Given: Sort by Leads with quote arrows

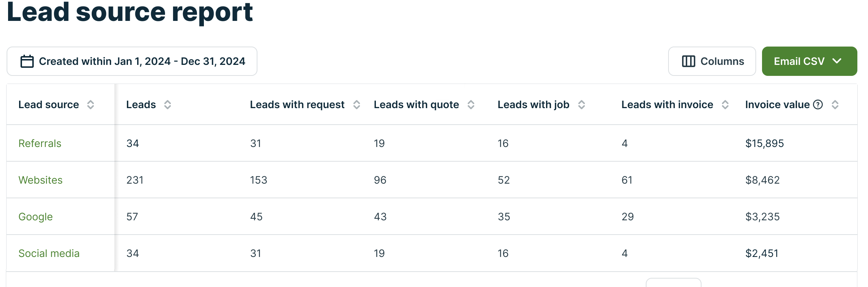Looking at the screenshot, I should pyautogui.click(x=471, y=105).
